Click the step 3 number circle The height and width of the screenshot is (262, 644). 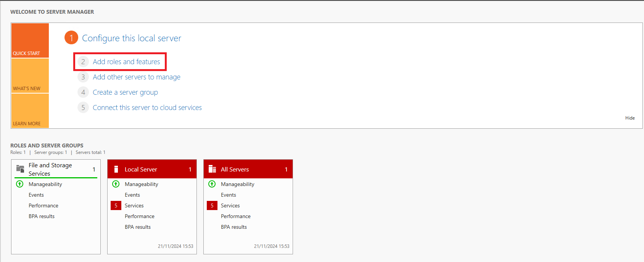[x=83, y=77]
